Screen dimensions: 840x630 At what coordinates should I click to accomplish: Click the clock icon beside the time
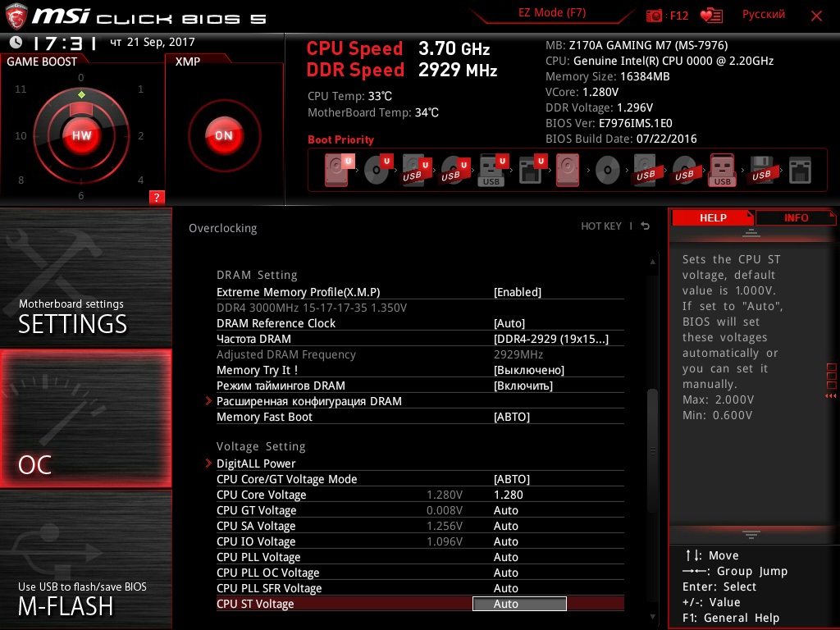(x=16, y=42)
